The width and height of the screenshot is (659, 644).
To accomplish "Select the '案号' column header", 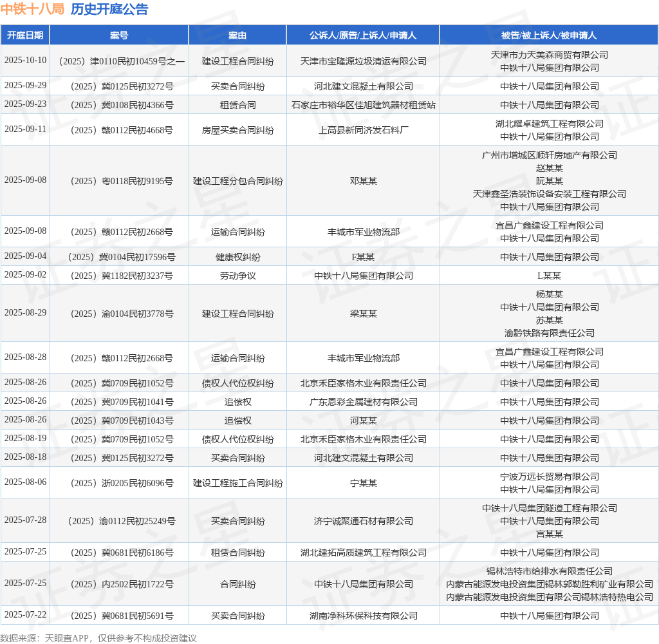I will (119, 35).
